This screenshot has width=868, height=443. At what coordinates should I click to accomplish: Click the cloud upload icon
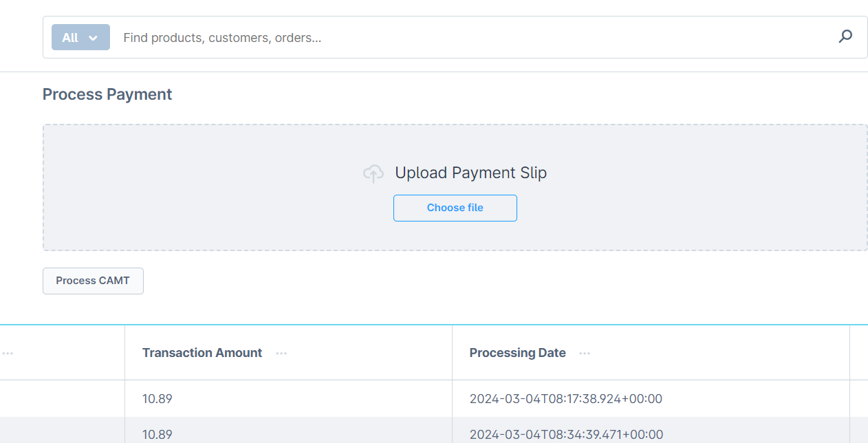click(x=373, y=173)
